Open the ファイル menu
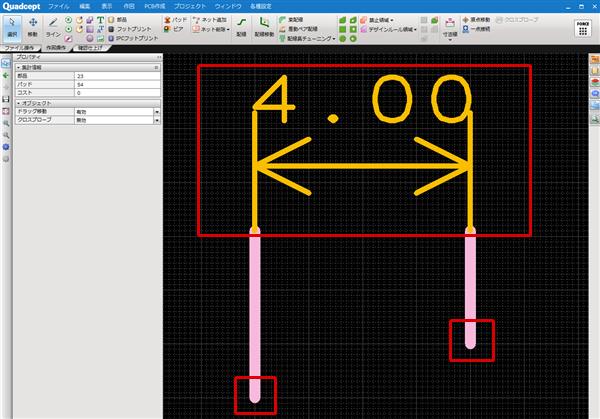Screen dimensions: 600x419 pos(58,6)
